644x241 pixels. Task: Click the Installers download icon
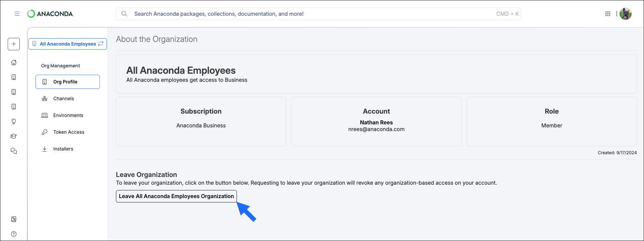45,149
